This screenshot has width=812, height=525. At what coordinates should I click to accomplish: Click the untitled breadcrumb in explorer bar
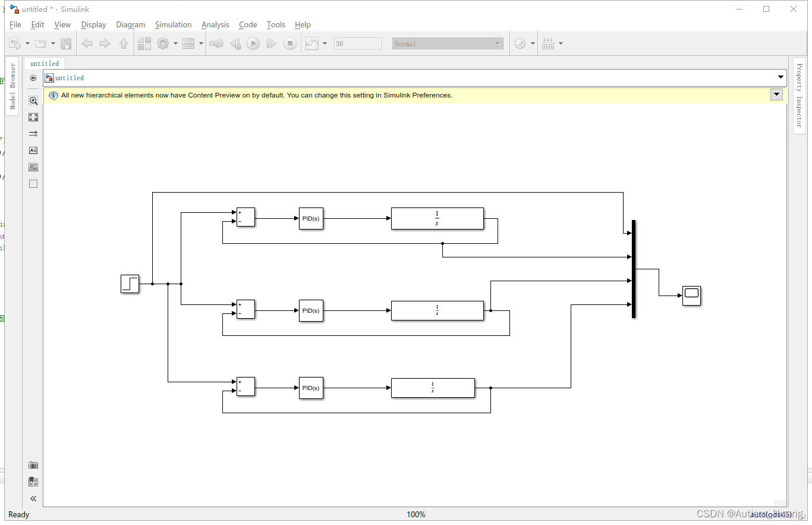pyautogui.click(x=70, y=78)
